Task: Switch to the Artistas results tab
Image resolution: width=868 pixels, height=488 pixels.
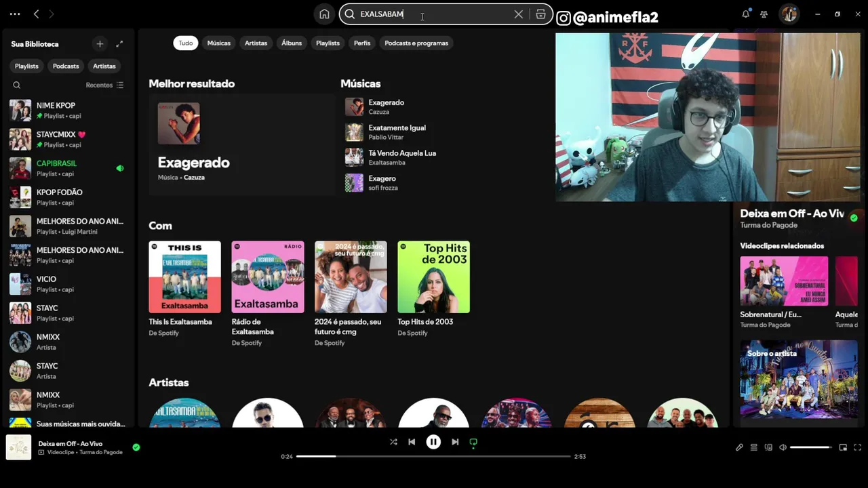Action: pos(256,43)
